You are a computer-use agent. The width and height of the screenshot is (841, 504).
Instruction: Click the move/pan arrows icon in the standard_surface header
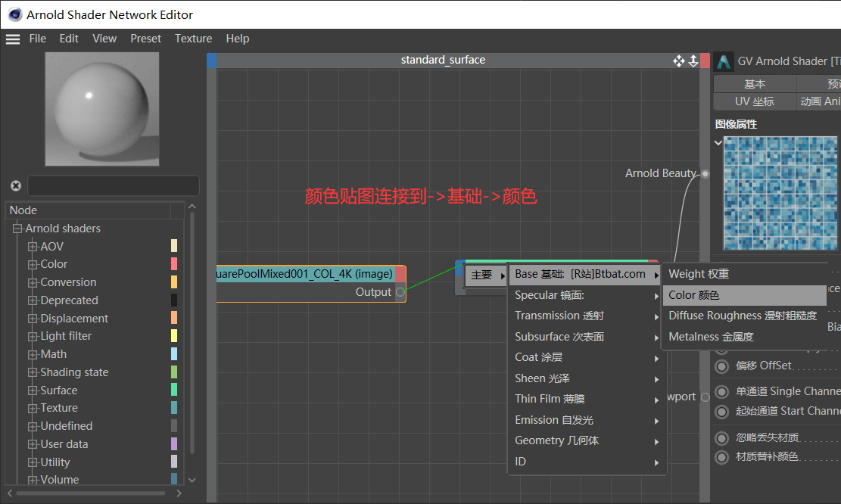tap(679, 61)
